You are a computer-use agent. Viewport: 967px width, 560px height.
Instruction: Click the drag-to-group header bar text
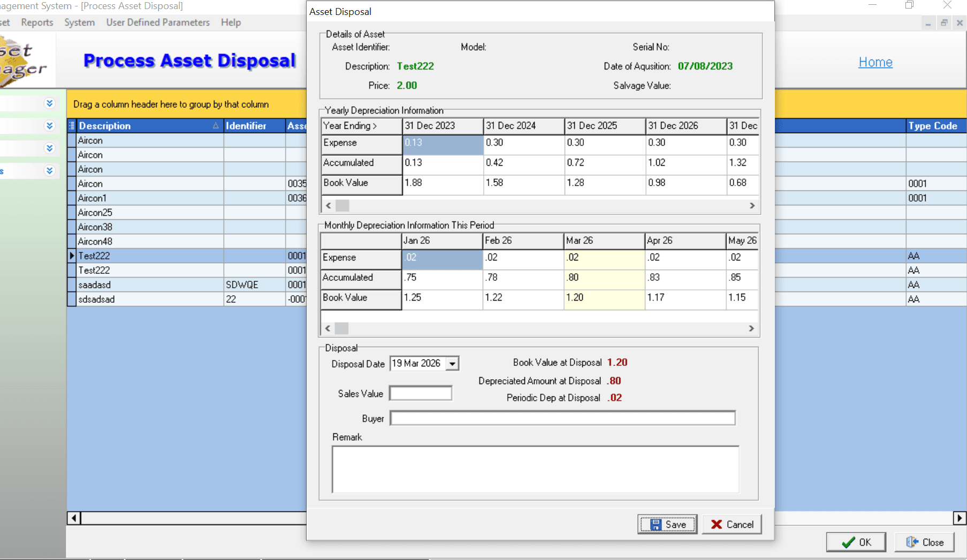(171, 104)
